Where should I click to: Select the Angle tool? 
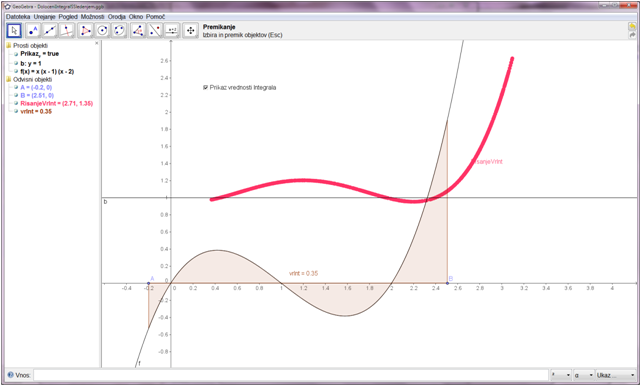pyautogui.click(x=138, y=31)
